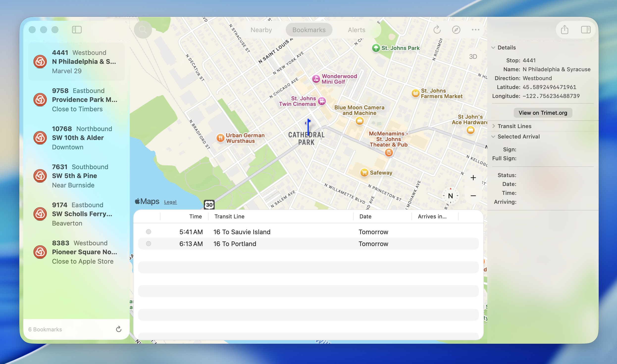This screenshot has height=364, width=617.
Task: Click McMenamins Theater & Pub pin
Action: click(x=389, y=153)
